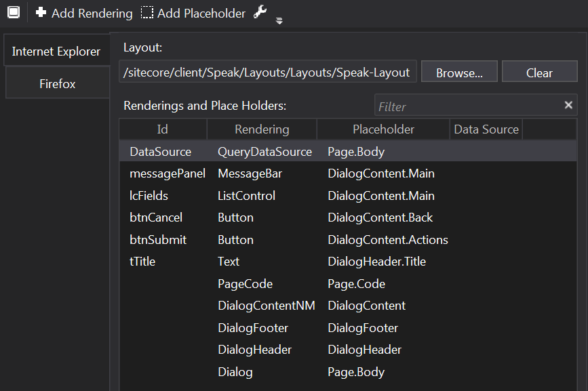The image size is (588, 391).
Task: Click the Add Rendering plus icon
Action: point(41,13)
